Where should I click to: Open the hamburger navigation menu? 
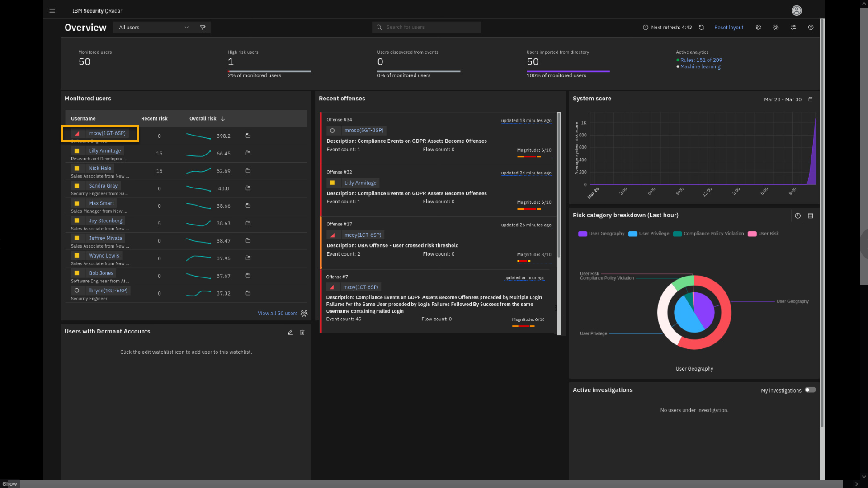coord(52,10)
